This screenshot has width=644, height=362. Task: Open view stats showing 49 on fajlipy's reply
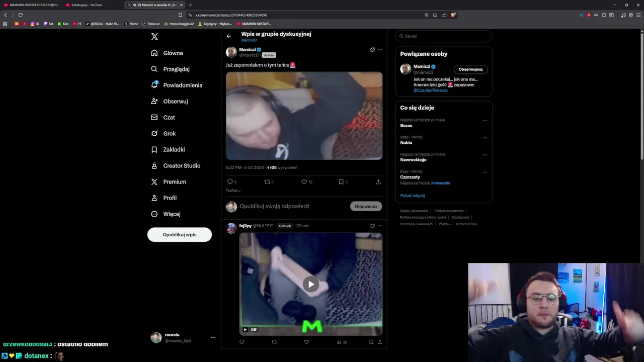(342, 342)
